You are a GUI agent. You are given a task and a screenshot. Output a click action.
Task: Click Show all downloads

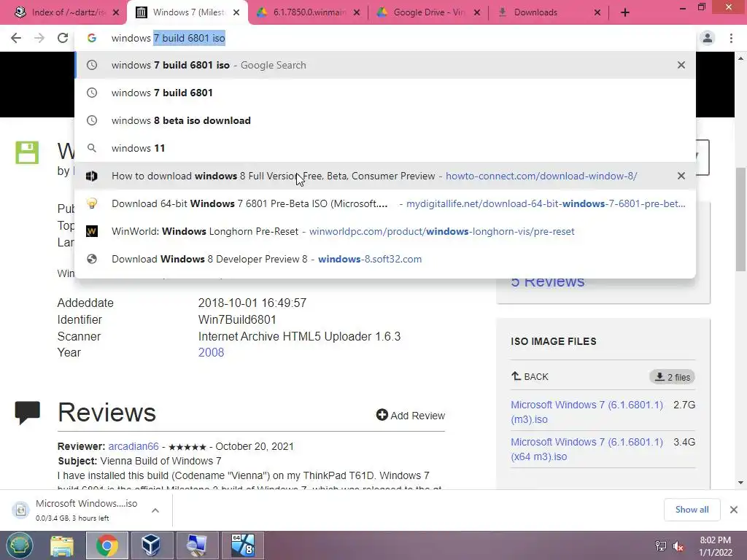(x=692, y=510)
